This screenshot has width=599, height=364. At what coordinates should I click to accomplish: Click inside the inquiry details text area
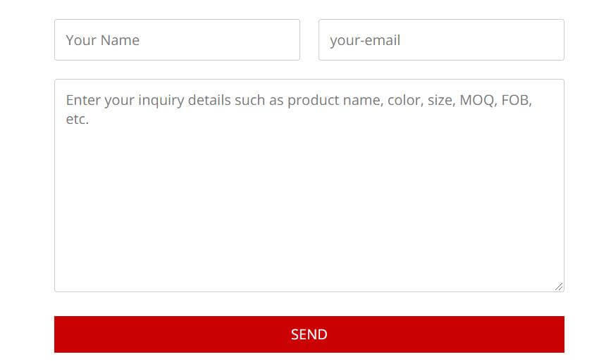(309, 185)
